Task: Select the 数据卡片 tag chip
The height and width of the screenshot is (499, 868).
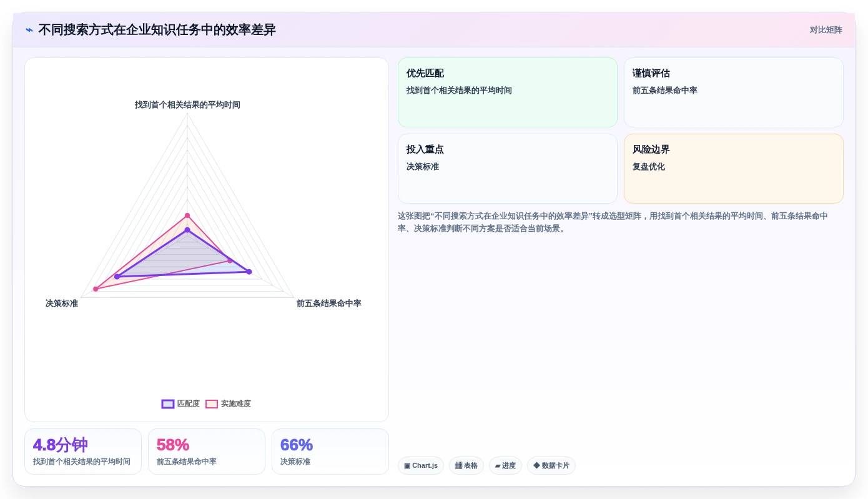Action: (x=551, y=466)
